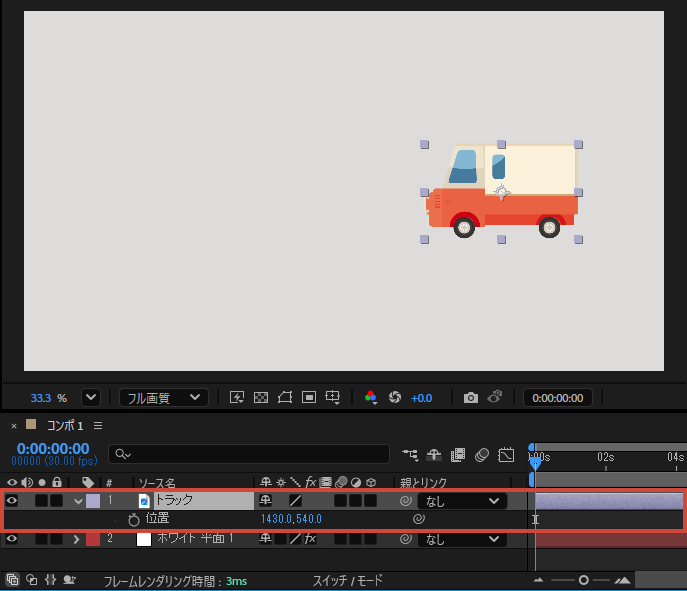Toggle transfer controls pane icon
The width and height of the screenshot is (687, 591).
(32, 580)
